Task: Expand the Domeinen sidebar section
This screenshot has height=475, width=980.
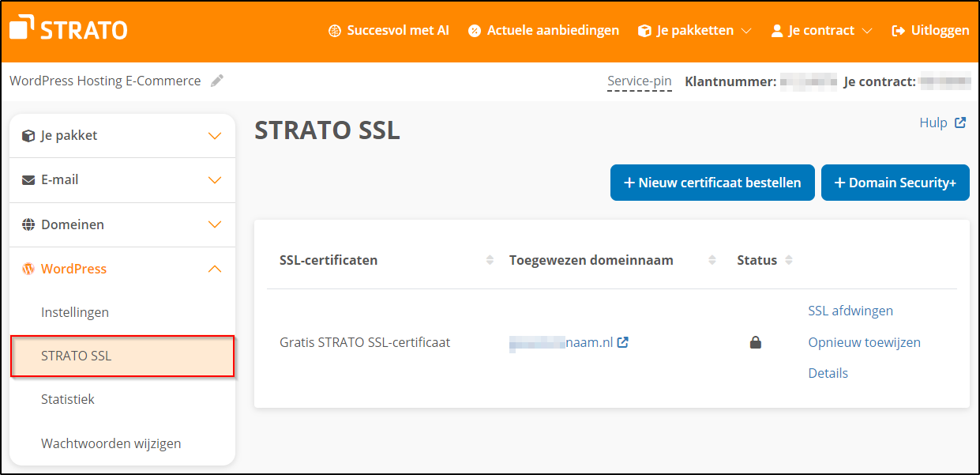Action: click(x=214, y=224)
